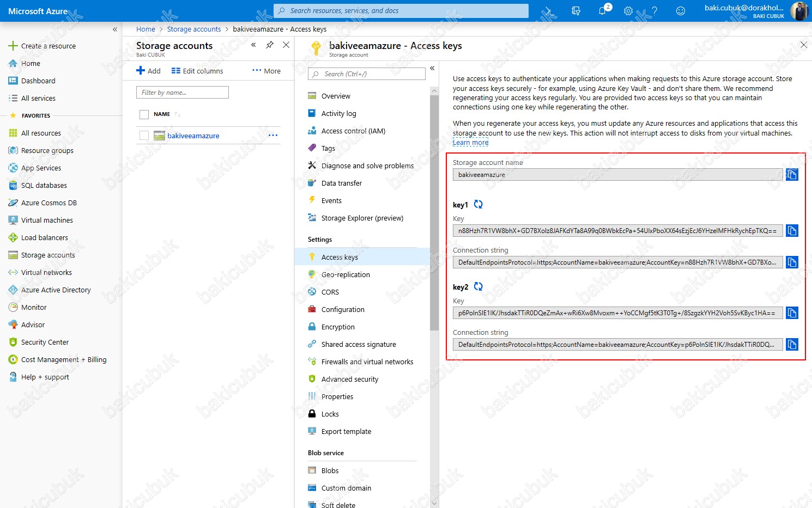Copy the storage account name
Screen dimensions: 812x508
[792, 175]
